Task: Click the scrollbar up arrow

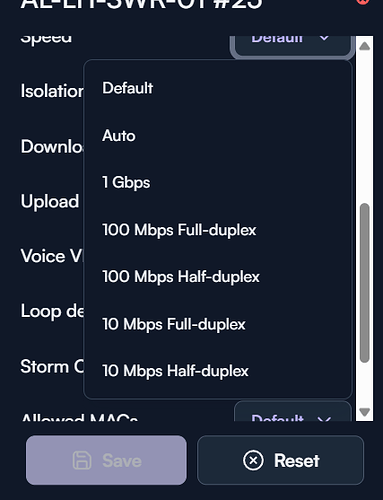Action: pyautogui.click(x=365, y=46)
